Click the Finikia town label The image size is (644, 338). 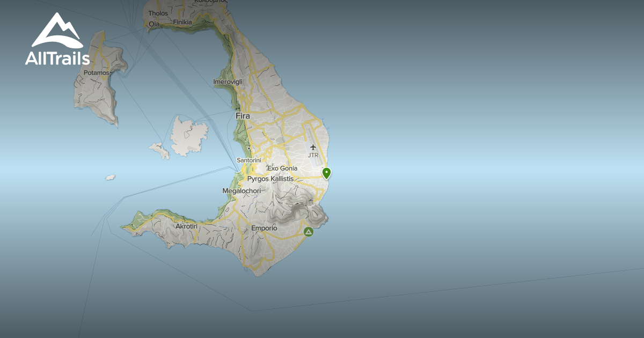point(183,23)
